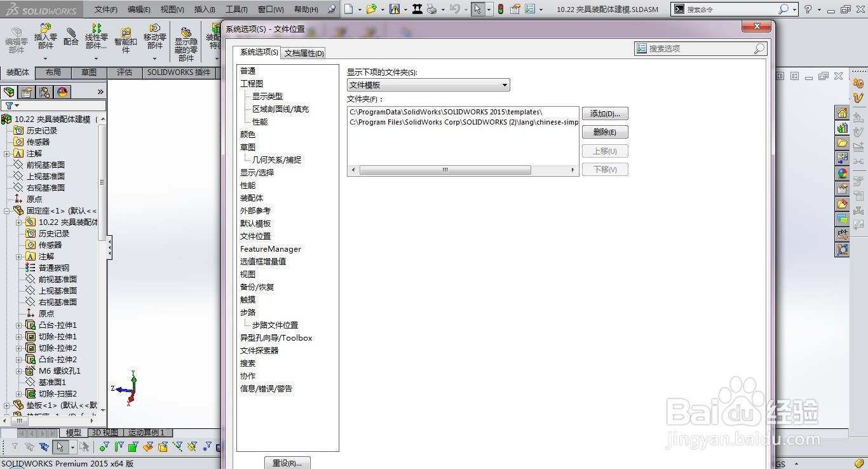Expand the 注解 node under the assembly root
868x469 pixels.
pos(7,153)
